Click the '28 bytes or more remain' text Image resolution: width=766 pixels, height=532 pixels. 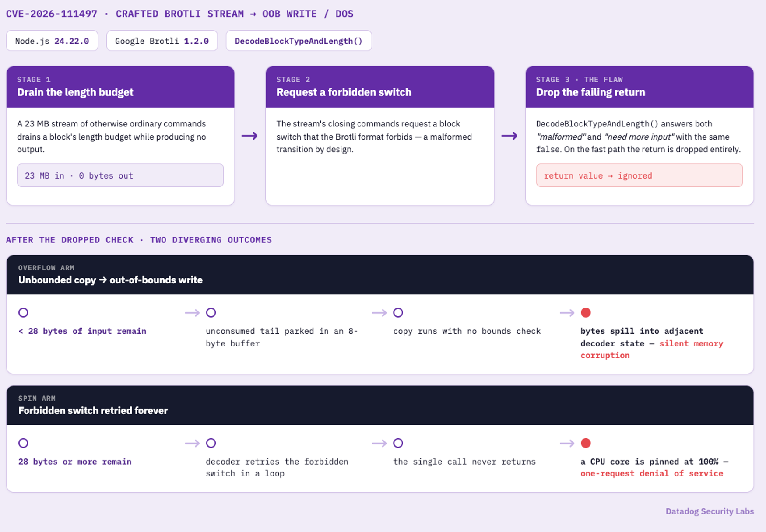(75, 462)
